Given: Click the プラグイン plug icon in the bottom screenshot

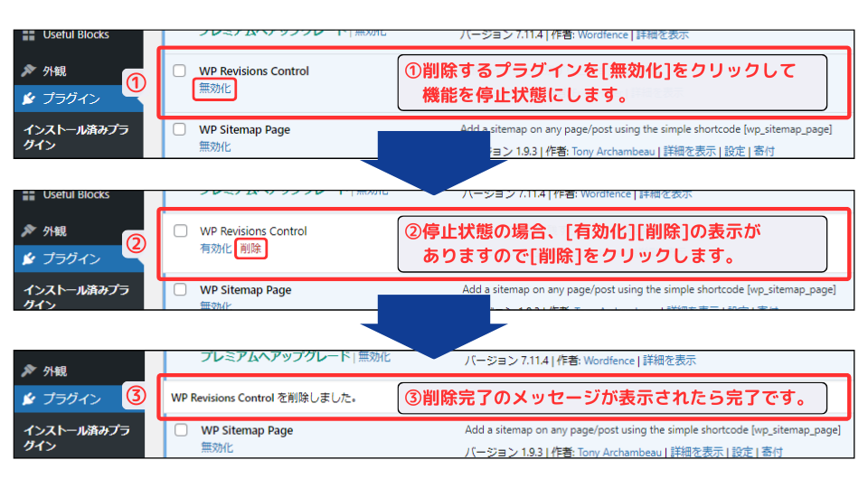Looking at the screenshot, I should pyautogui.click(x=29, y=399).
